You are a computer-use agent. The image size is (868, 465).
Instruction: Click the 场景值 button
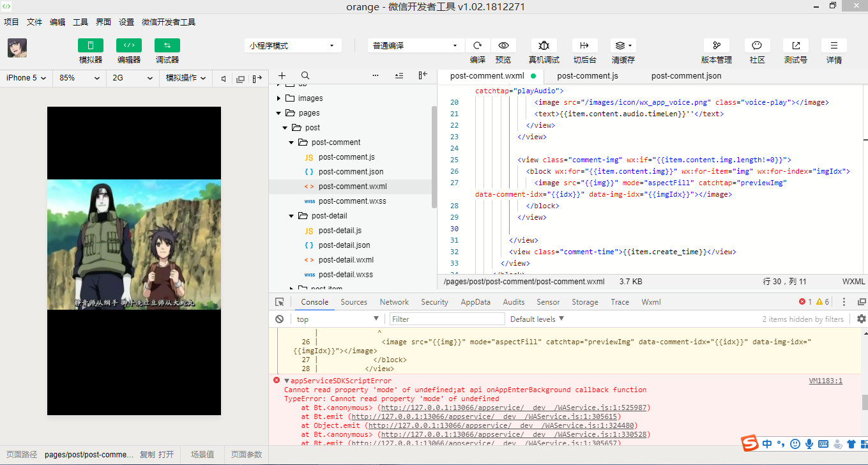point(202,455)
